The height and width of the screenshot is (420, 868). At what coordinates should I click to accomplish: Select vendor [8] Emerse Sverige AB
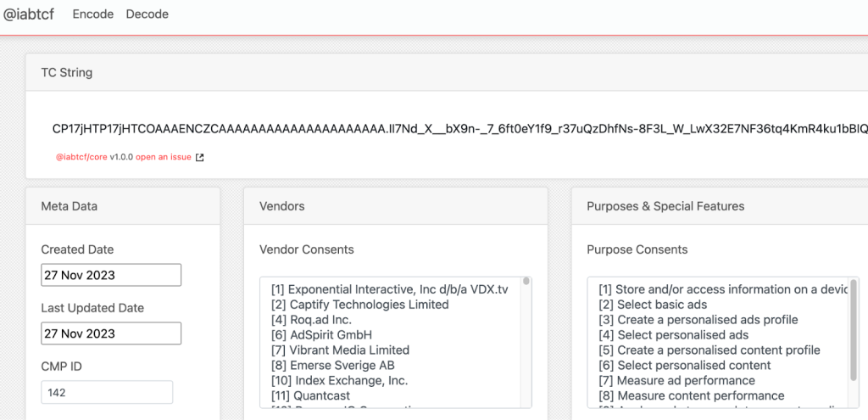point(332,365)
